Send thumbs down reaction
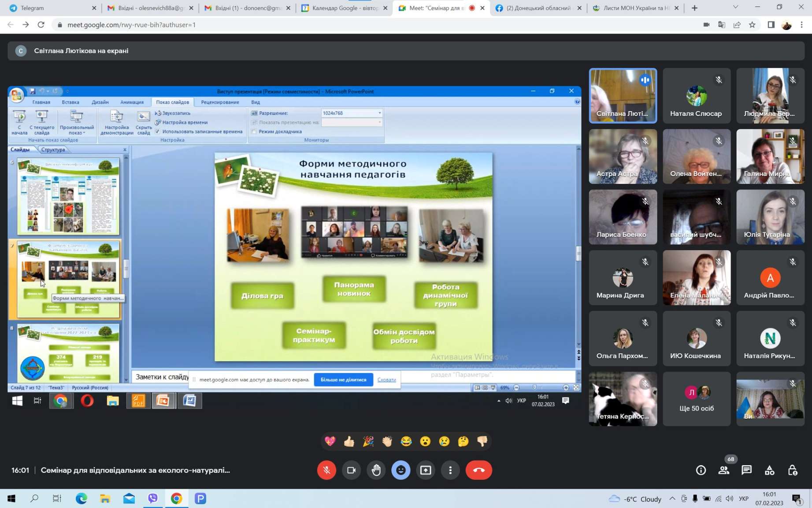This screenshot has height=508, width=812. 482,441
